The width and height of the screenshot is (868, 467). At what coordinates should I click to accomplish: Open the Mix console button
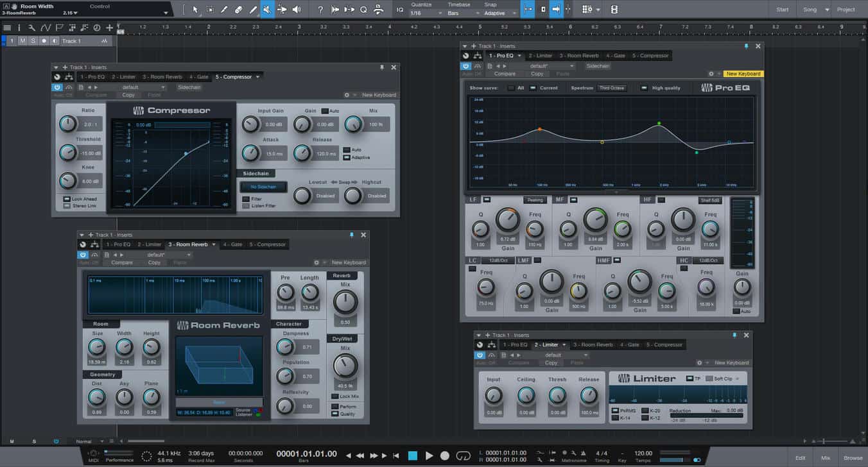coord(826,458)
